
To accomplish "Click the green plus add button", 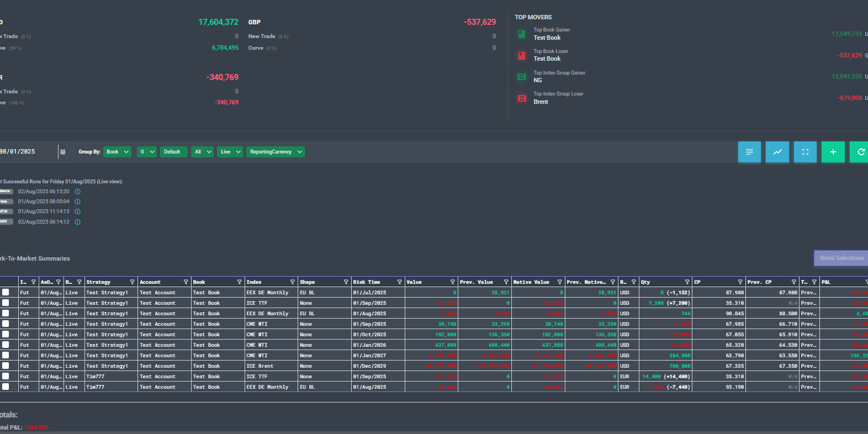I will (833, 152).
